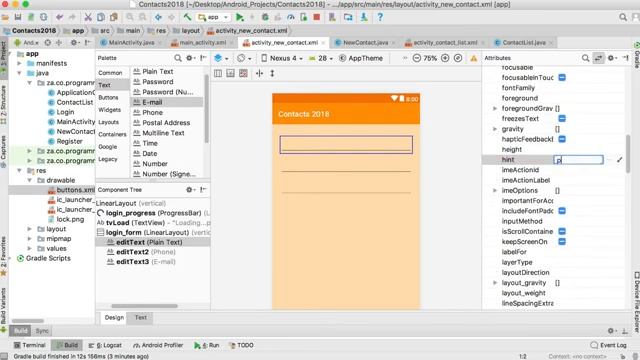Toggle hapticFeedbackEnabled checkbox
640x360 pixels.
coord(562,139)
